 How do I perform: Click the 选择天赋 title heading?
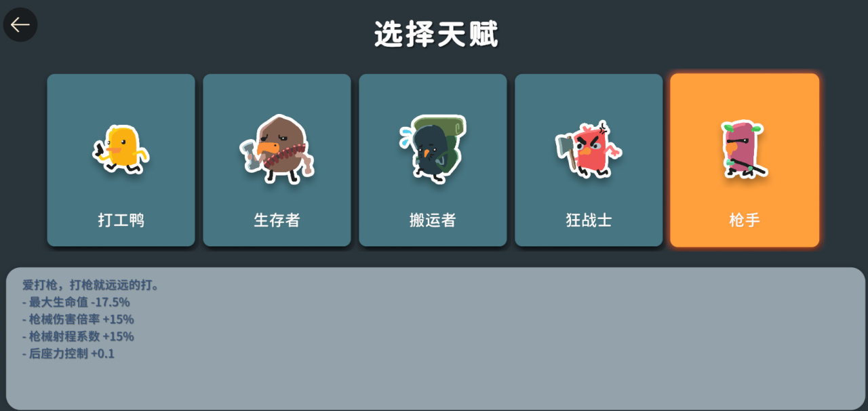click(436, 34)
